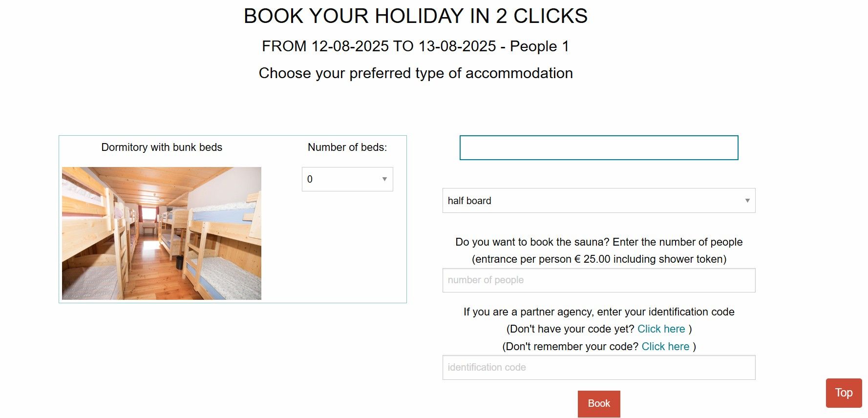Screen dimensions: 868x418
Task: Click here link for getting a code
Action: tap(661, 329)
